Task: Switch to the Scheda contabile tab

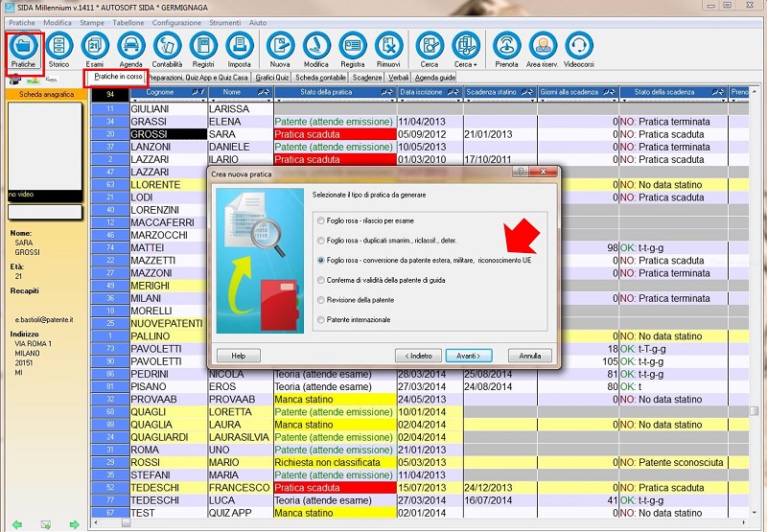Action: tap(320, 77)
